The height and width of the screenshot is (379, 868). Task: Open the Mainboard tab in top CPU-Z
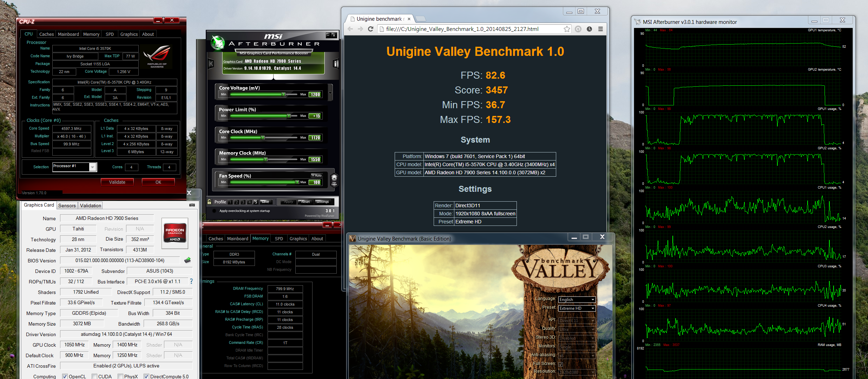pyautogui.click(x=68, y=34)
